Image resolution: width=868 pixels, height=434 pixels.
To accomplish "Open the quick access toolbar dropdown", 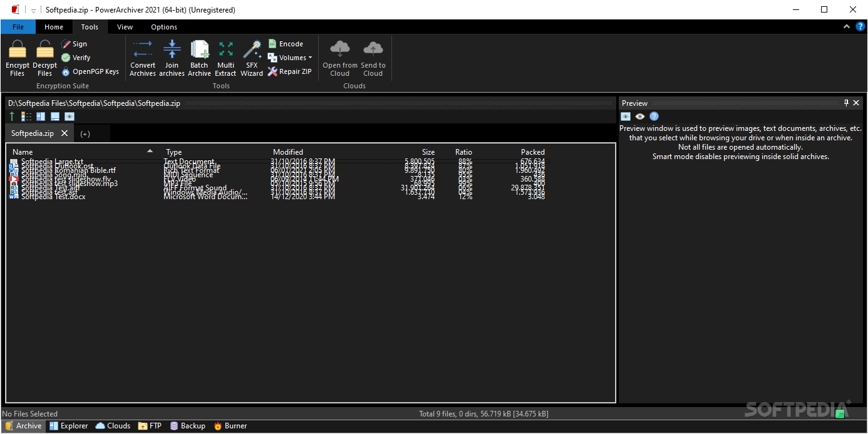I will coord(33,10).
